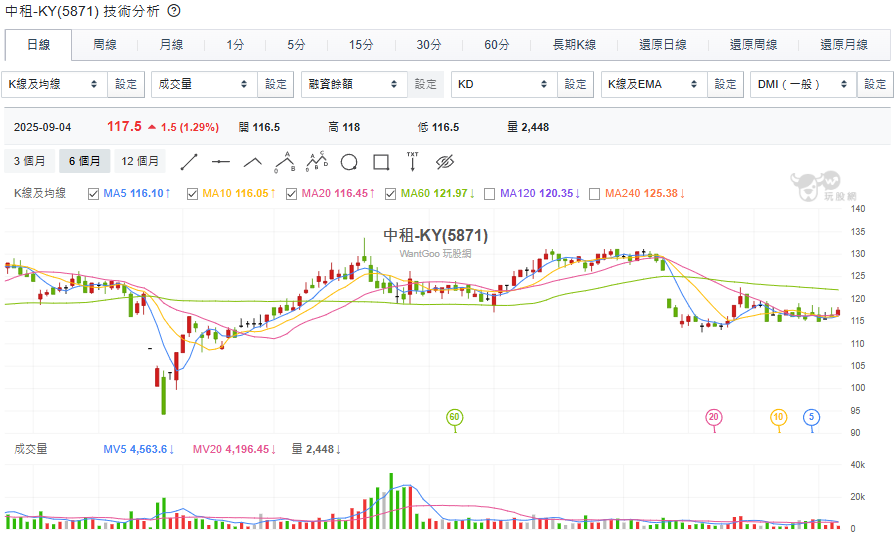This screenshot has height=536, width=896.
Task: Select the 0-A-B wave pattern tool
Action: pos(284,161)
